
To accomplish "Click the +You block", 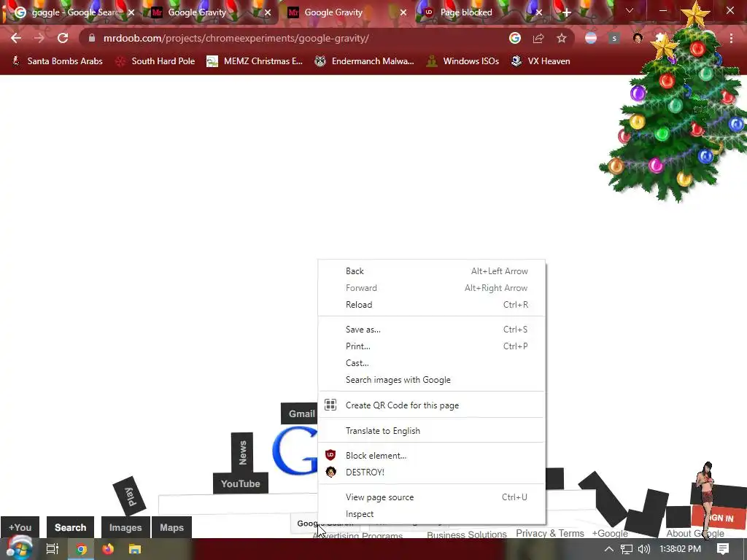I will tap(20, 527).
